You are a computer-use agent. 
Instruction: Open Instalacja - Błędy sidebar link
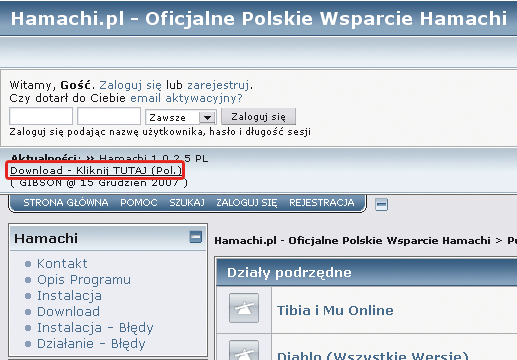(x=95, y=328)
